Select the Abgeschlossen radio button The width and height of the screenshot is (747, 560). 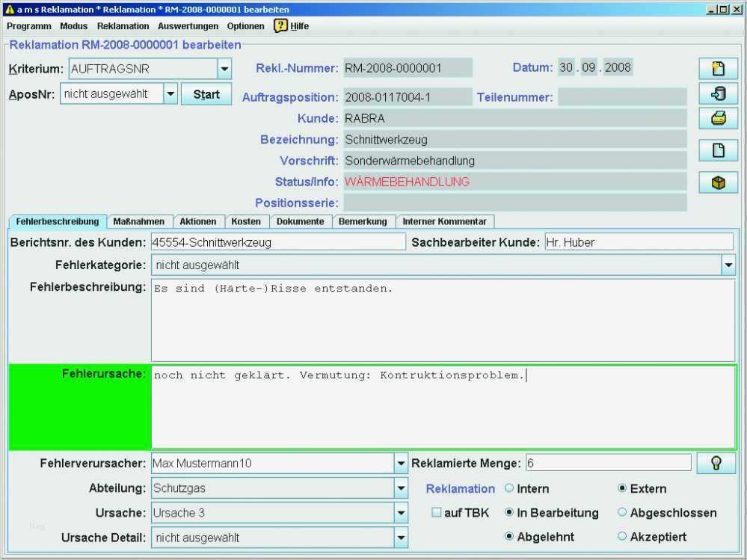click(x=621, y=512)
